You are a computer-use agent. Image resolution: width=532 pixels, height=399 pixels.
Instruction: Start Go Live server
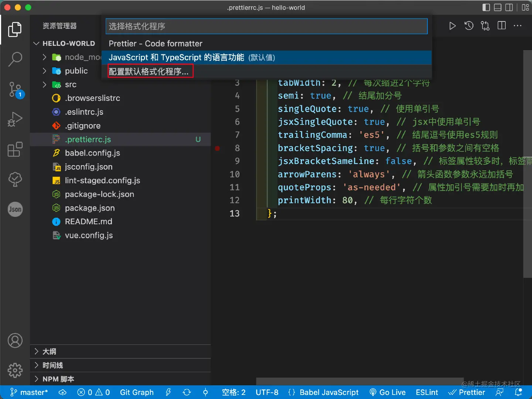pos(388,392)
